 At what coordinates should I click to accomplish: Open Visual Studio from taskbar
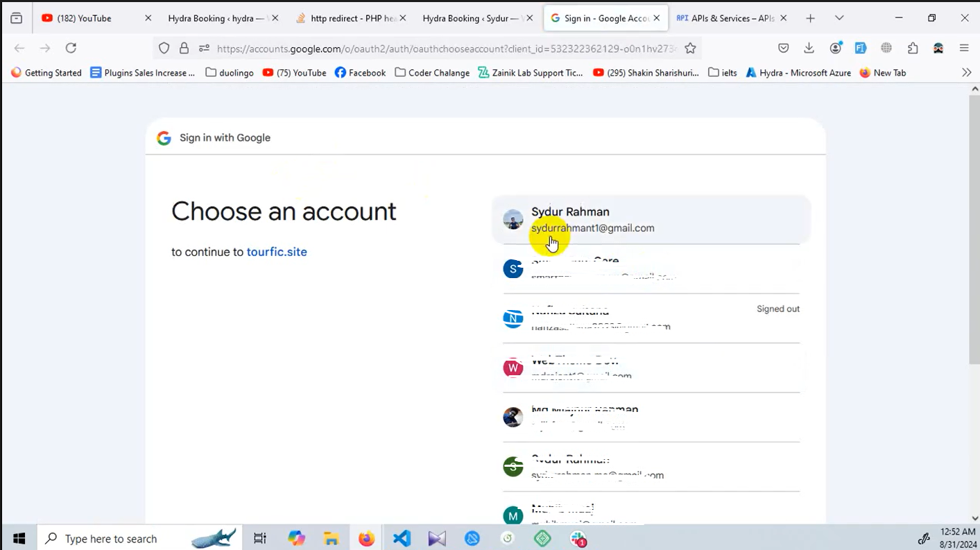[x=437, y=538]
